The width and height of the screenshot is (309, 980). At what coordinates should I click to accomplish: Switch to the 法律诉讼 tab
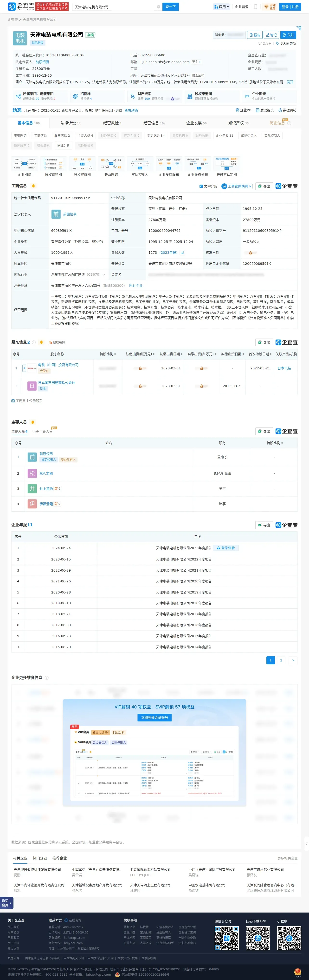click(x=70, y=123)
